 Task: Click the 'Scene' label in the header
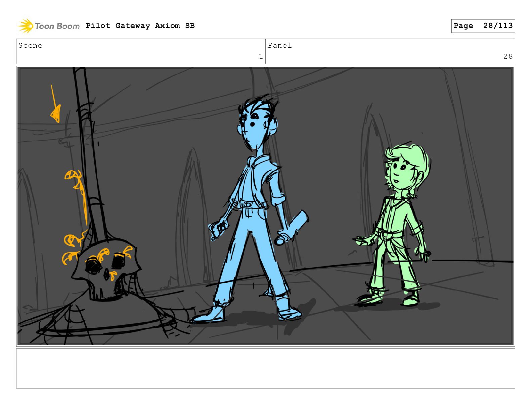pyautogui.click(x=30, y=46)
